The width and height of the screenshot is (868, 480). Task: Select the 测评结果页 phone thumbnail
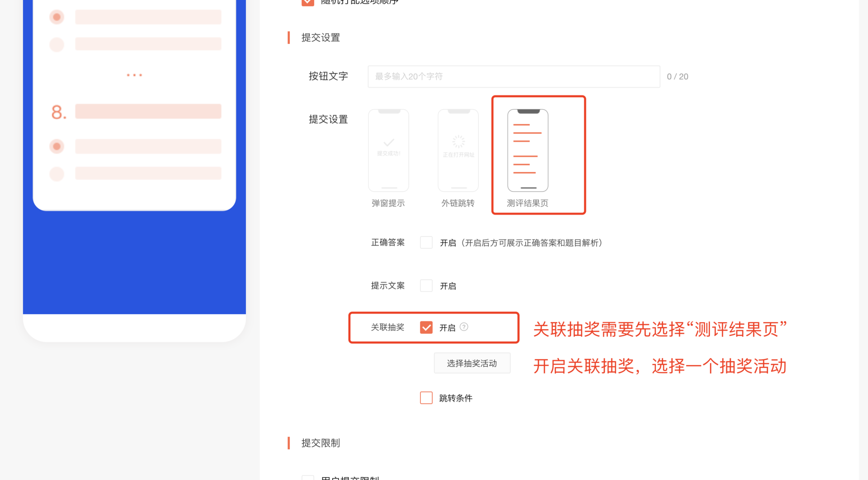pos(528,151)
